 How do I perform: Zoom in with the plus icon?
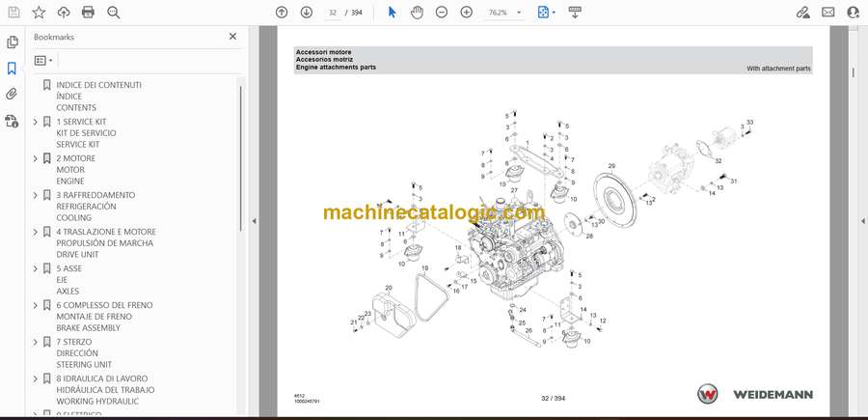tap(467, 13)
